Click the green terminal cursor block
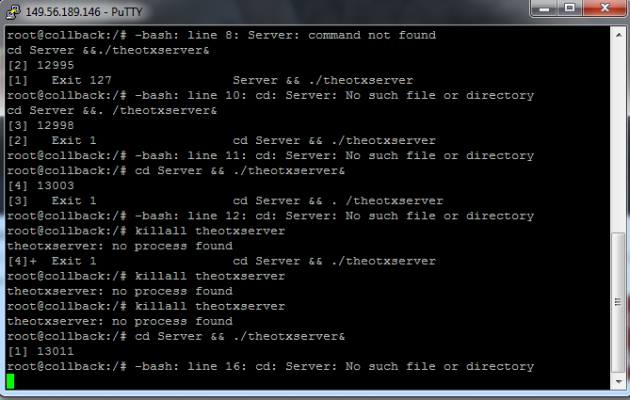 [x=10, y=381]
